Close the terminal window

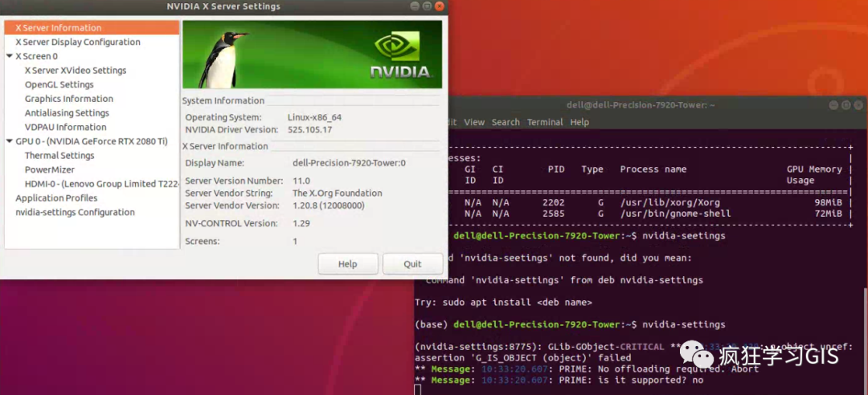pos(858,105)
